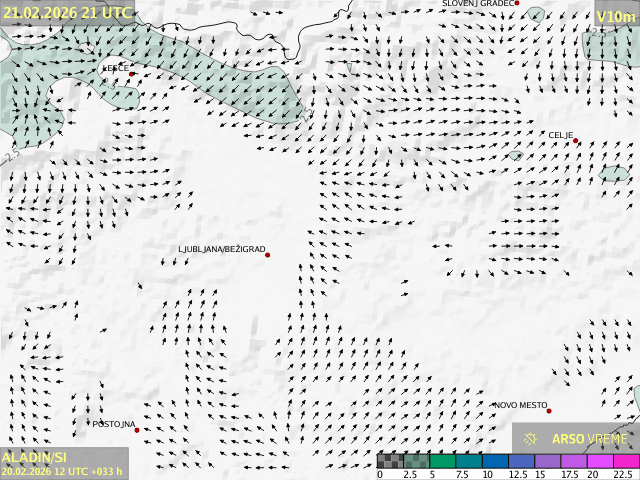Click the ARSO sun logo icon
The height and width of the screenshot is (480, 640).
pos(531,439)
